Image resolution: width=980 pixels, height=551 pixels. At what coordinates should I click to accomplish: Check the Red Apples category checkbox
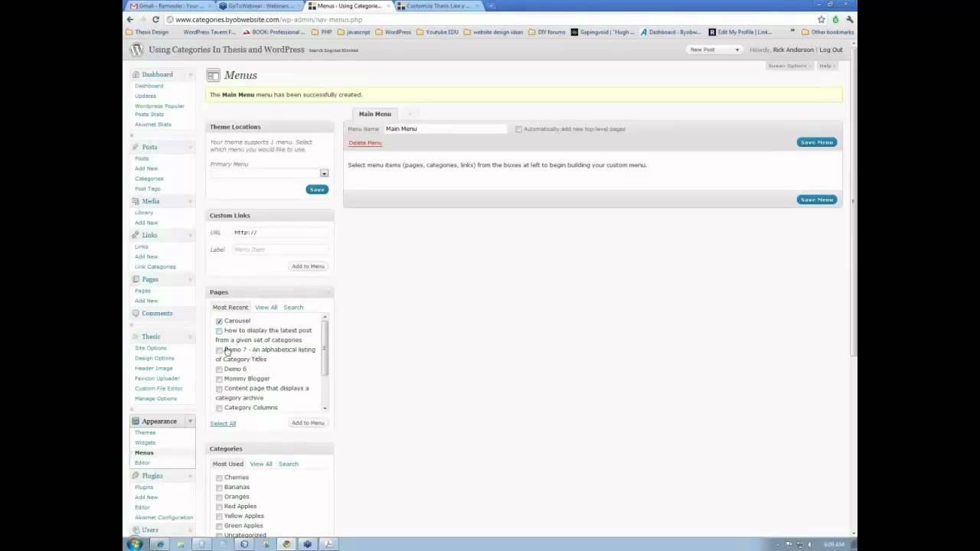(219, 507)
